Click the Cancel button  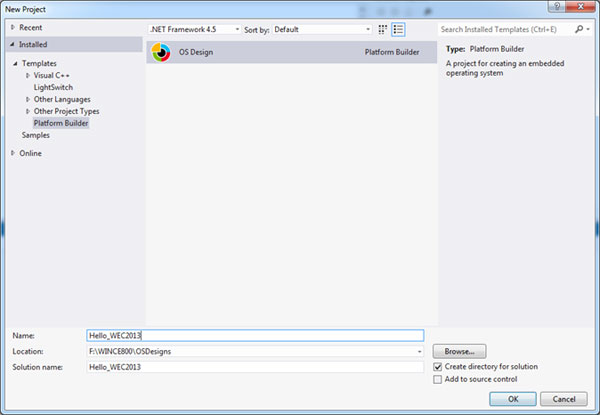coord(564,399)
